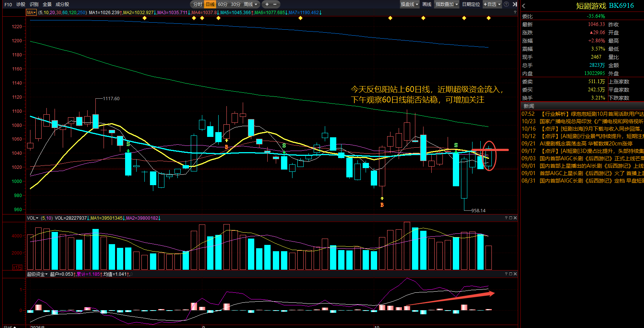
Task: Go back using arrow beside 短剧游戏
Action: pos(524,6)
